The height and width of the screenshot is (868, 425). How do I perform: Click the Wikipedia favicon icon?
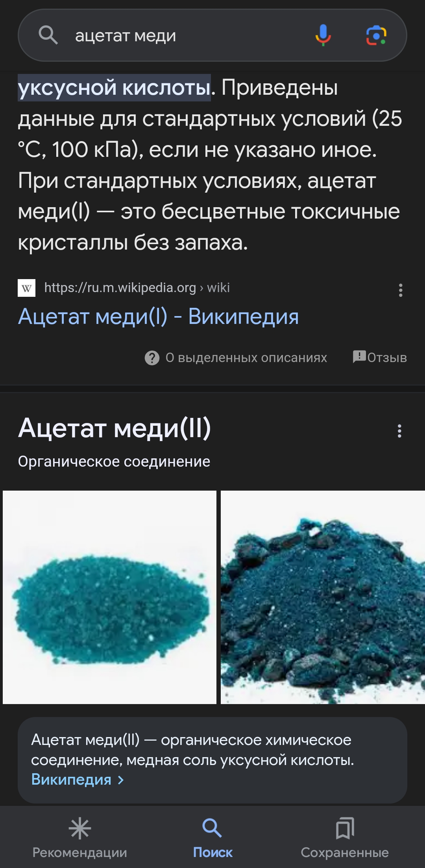click(27, 288)
